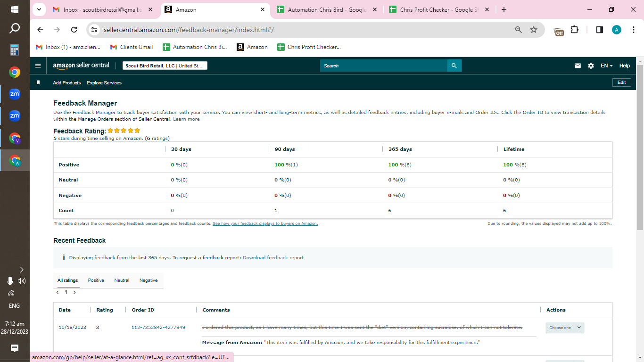Open the Chrome taskbar icon with V badge
This screenshot has width=644, height=362.
(x=15, y=139)
